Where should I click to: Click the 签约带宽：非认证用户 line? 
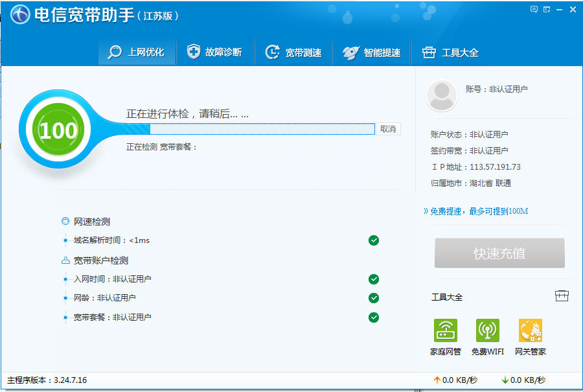pyautogui.click(x=469, y=150)
